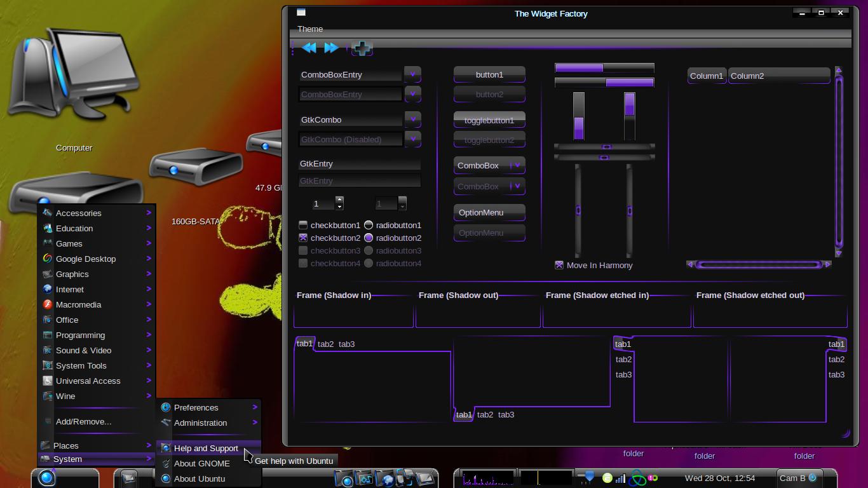Click the rightmost tablet-shaped launcher icon on panel
The height and width of the screenshot is (488, 868).
click(x=424, y=478)
